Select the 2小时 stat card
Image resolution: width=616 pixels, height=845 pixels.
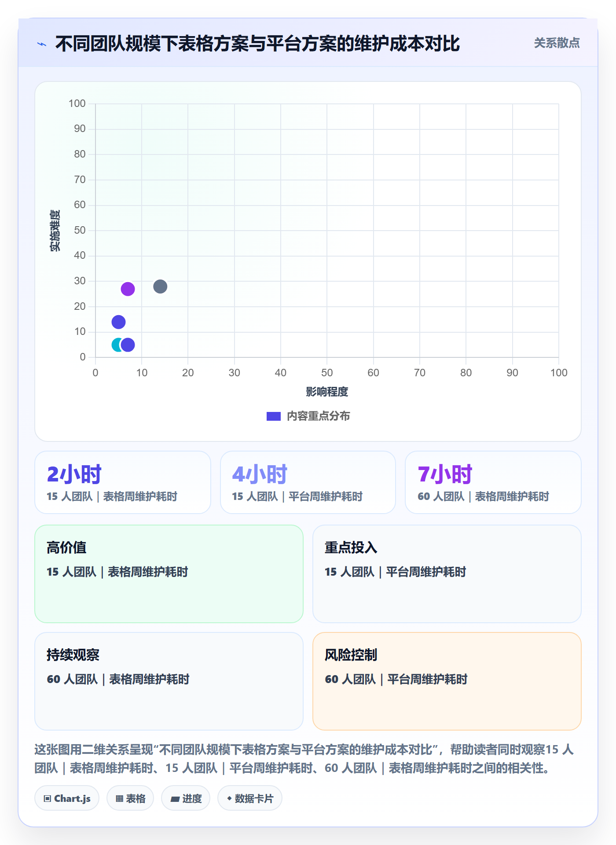point(123,482)
